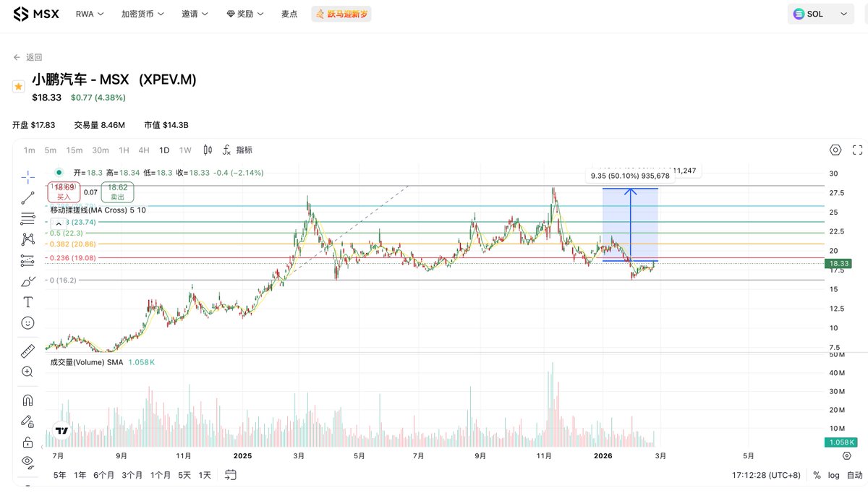Click the 0.382 (20.86) Fibonacci level label
Image resolution: width=868 pixels, height=493 pixels.
tap(73, 245)
